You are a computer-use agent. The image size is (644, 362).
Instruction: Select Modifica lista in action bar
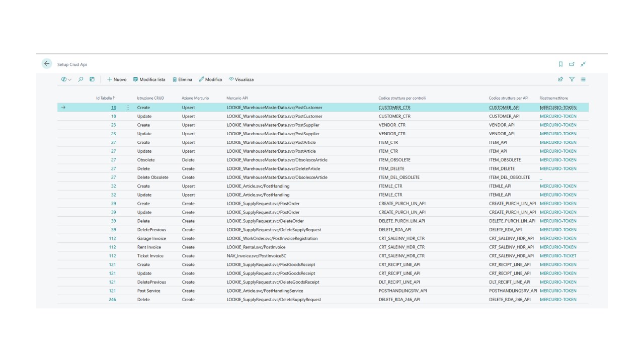coord(149,79)
